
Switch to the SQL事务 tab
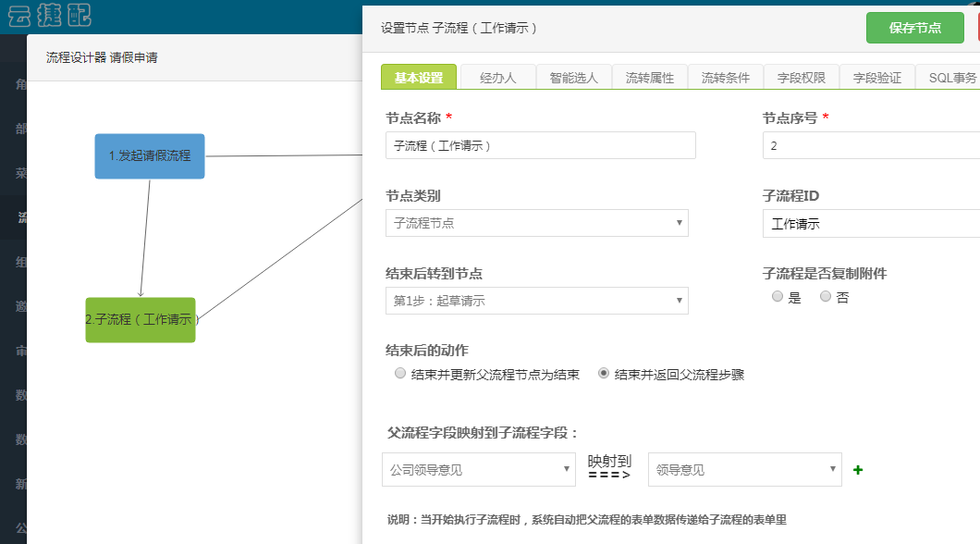[952, 78]
